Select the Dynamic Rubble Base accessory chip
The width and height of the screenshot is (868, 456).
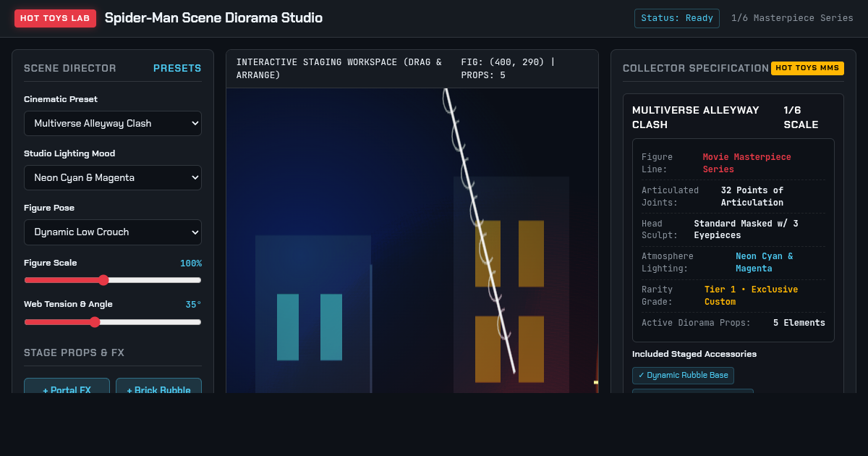pos(683,375)
